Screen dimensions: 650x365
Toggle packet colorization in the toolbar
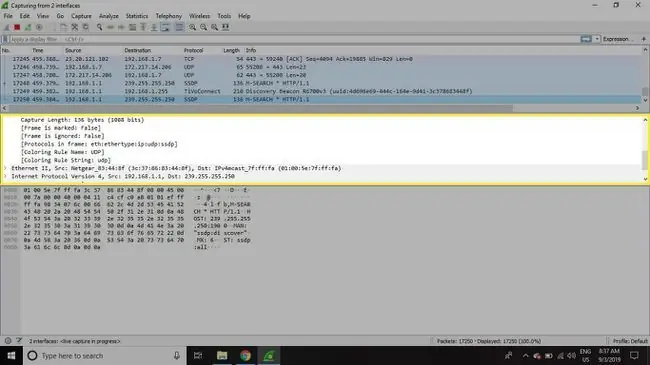tap(179, 27)
